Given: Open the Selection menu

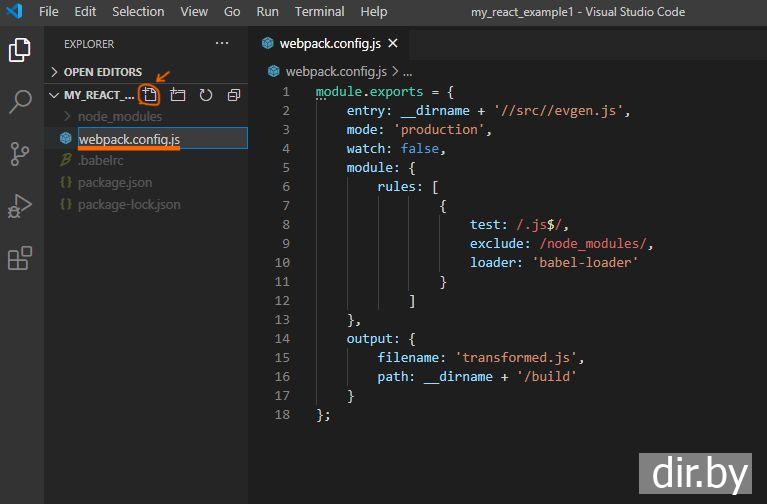Looking at the screenshot, I should coord(138,12).
